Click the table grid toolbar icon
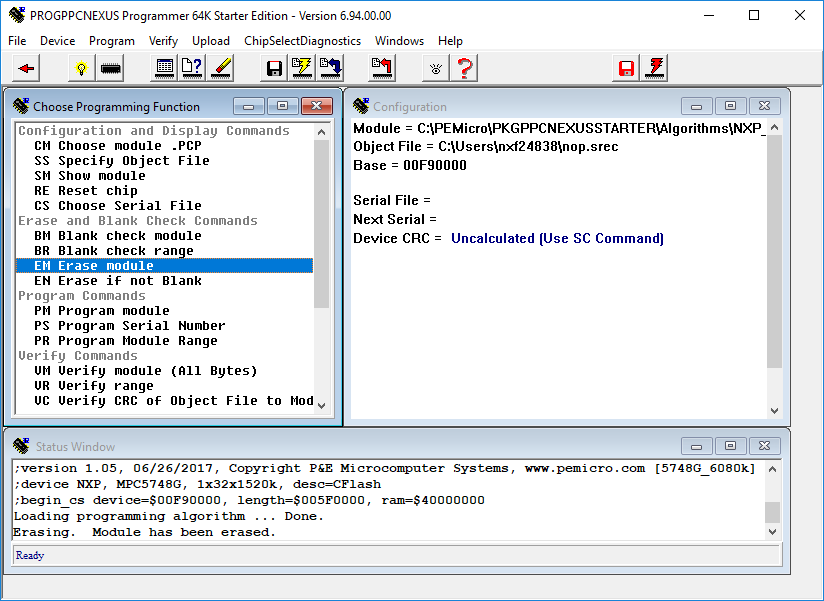 pyautogui.click(x=164, y=68)
